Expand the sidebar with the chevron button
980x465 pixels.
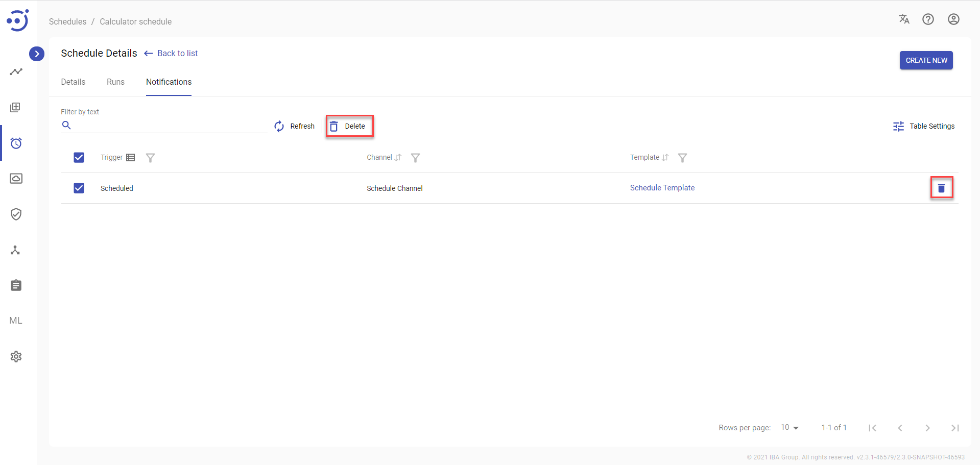(x=37, y=54)
